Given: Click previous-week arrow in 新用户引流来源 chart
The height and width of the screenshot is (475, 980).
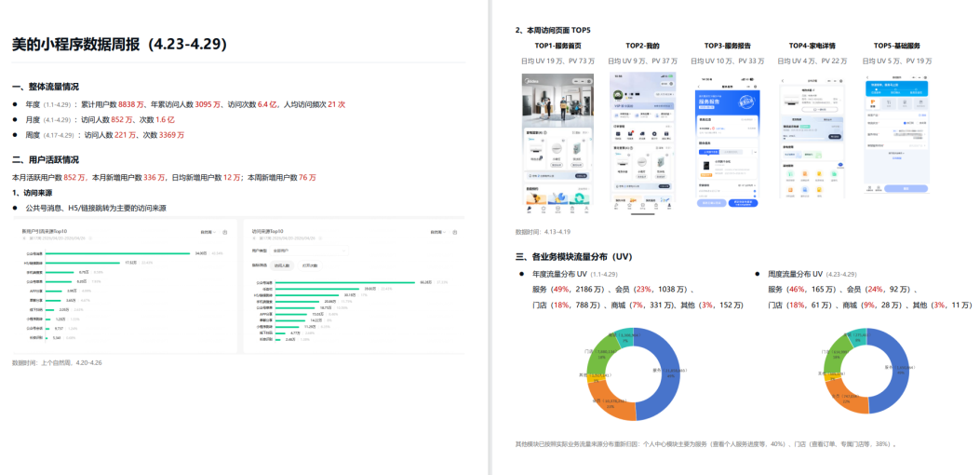Looking at the screenshot, I should [x=23, y=238].
